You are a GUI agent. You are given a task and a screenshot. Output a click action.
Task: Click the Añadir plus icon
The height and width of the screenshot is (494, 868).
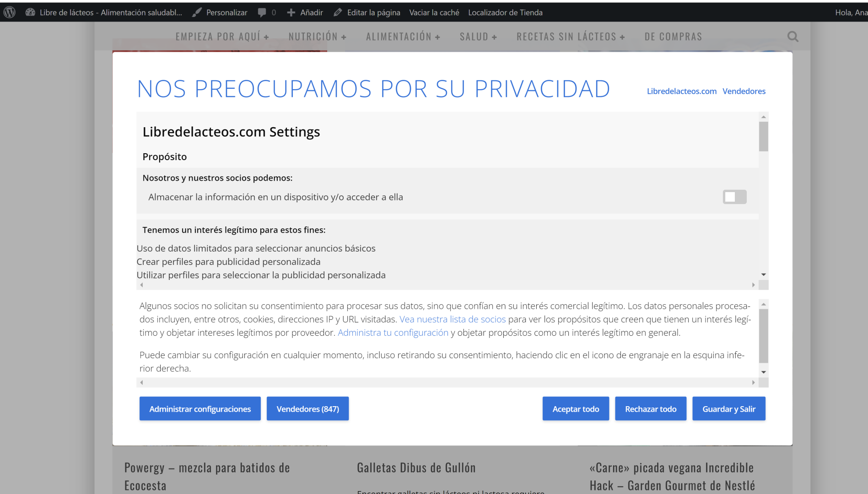coord(291,13)
